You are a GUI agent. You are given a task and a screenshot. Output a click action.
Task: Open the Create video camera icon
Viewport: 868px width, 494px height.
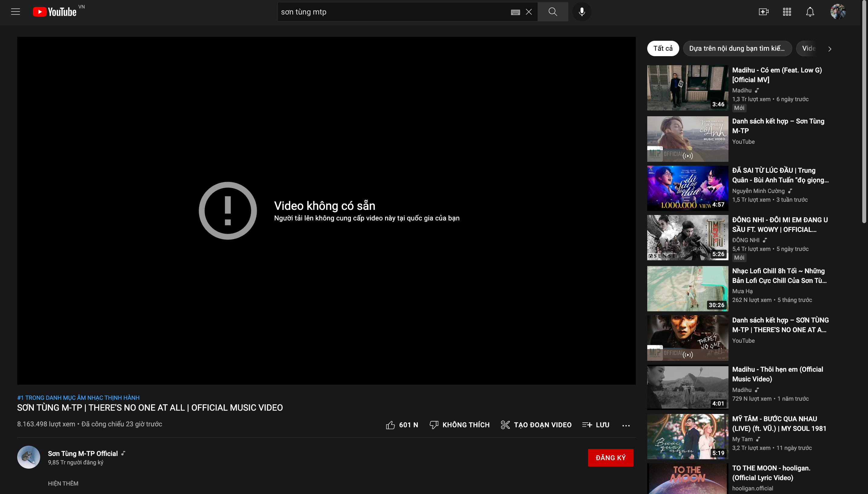pyautogui.click(x=764, y=12)
